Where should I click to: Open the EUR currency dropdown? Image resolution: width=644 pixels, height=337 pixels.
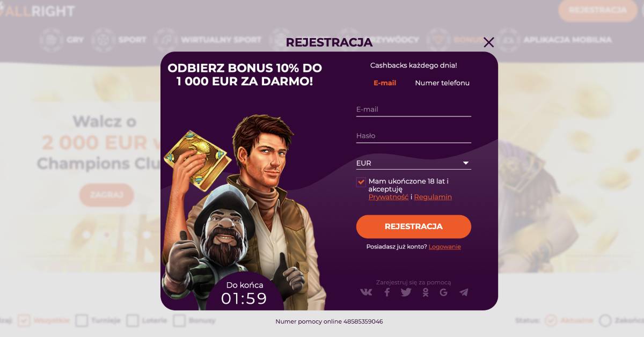(x=413, y=163)
